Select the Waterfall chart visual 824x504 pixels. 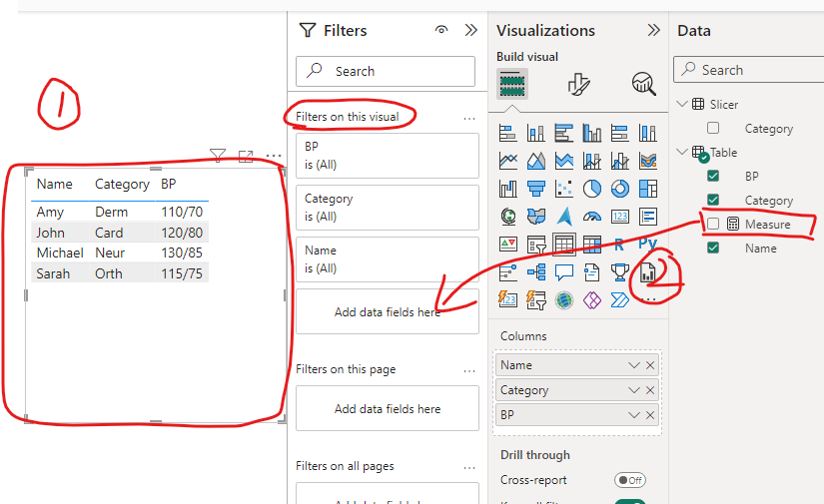pos(507,189)
